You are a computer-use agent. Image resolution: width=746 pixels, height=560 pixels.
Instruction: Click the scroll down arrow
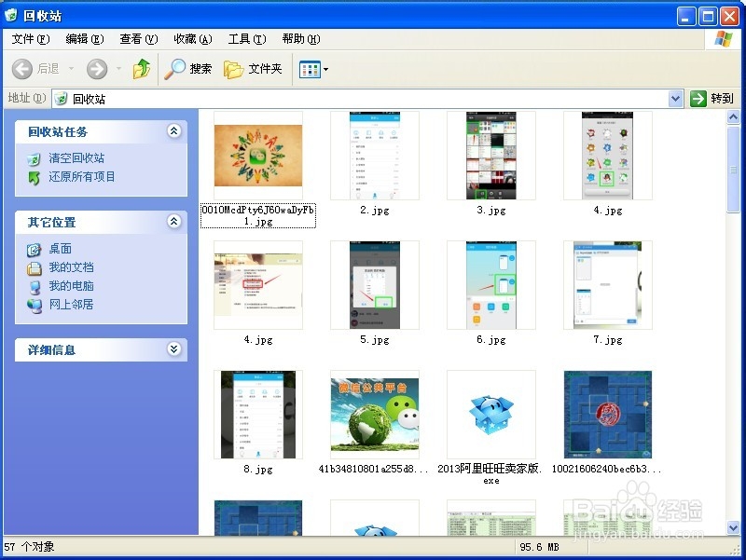tap(733, 527)
